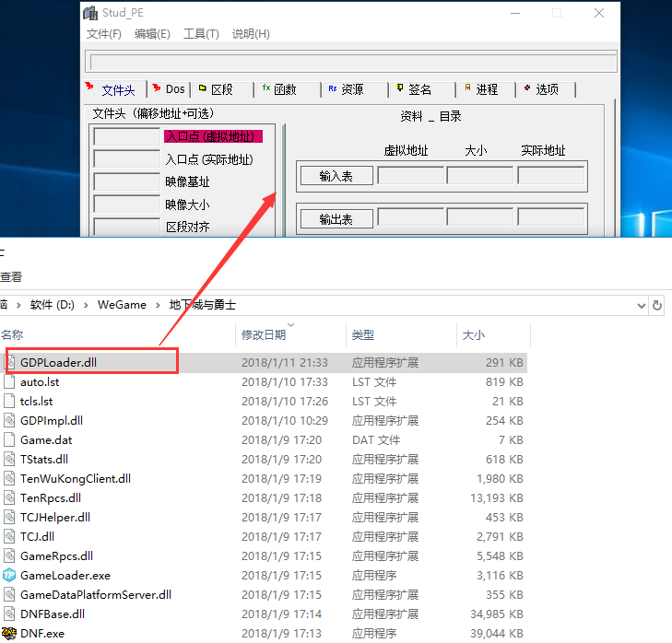Click the TenWuKongClient.dll file name
This screenshot has height=643, width=672.
point(76,478)
